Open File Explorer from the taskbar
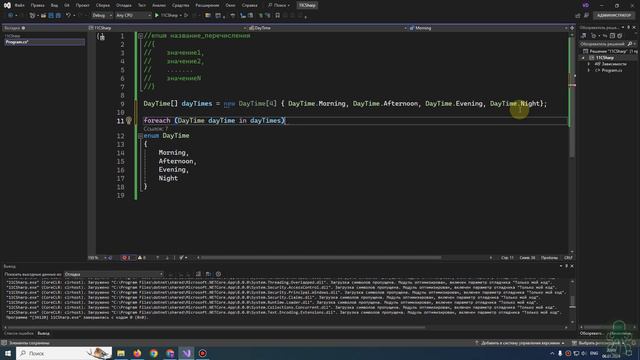Image resolution: width=640 pixels, height=360 pixels. click(121, 353)
